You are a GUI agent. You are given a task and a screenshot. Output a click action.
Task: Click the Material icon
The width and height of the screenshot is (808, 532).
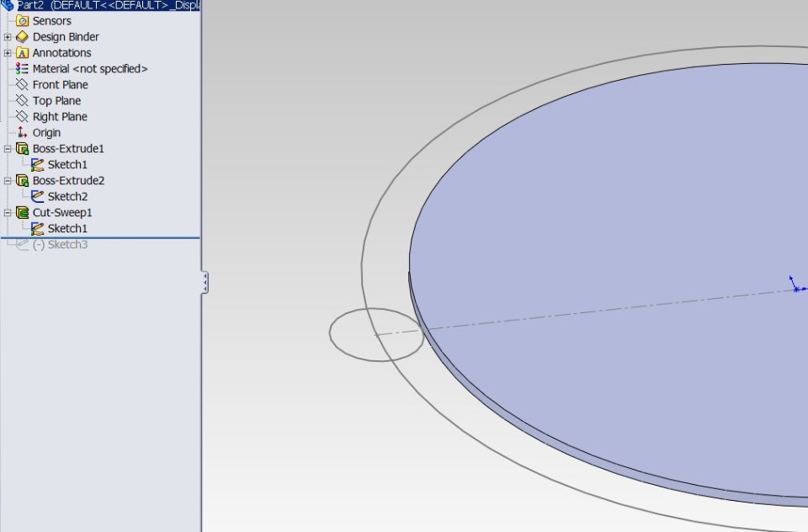tap(22, 68)
